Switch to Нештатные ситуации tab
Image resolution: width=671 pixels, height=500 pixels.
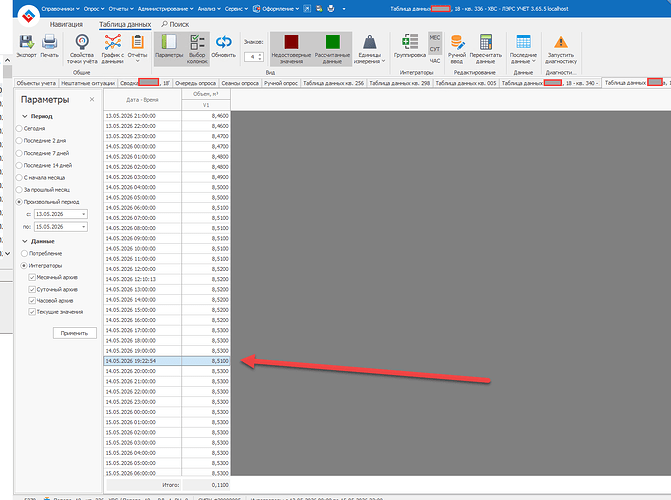point(88,83)
